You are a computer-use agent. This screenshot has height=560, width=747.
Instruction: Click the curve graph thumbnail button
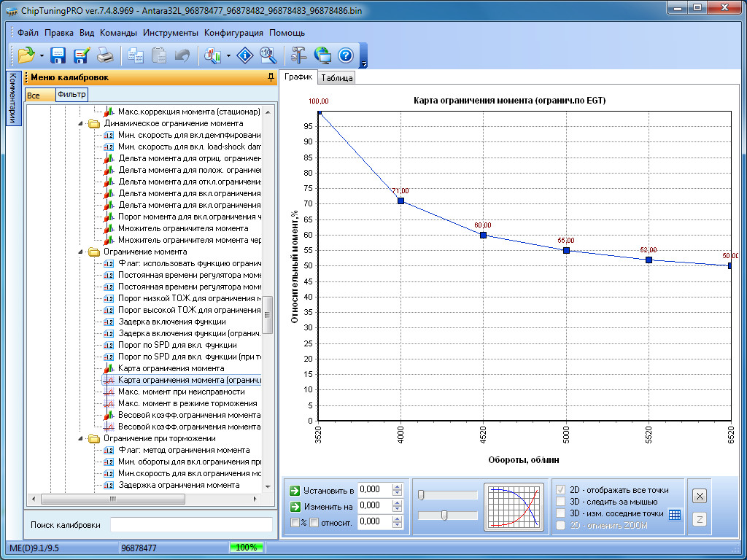[x=514, y=505]
